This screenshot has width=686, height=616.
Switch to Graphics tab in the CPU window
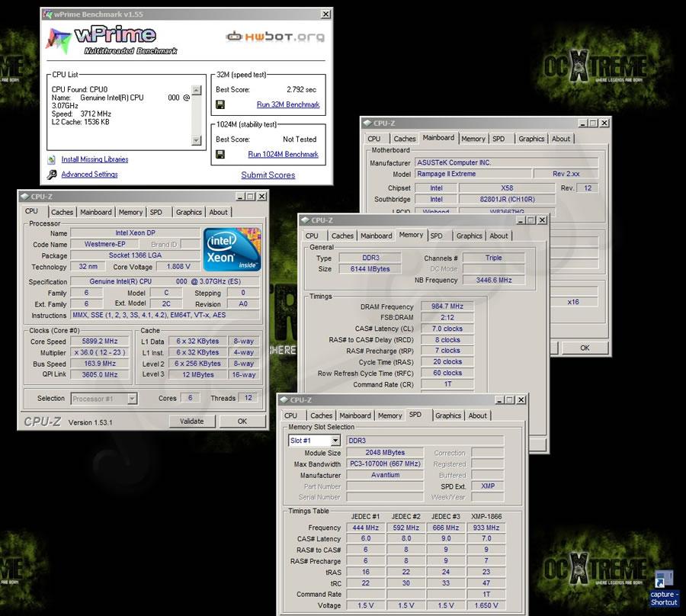coord(189,212)
